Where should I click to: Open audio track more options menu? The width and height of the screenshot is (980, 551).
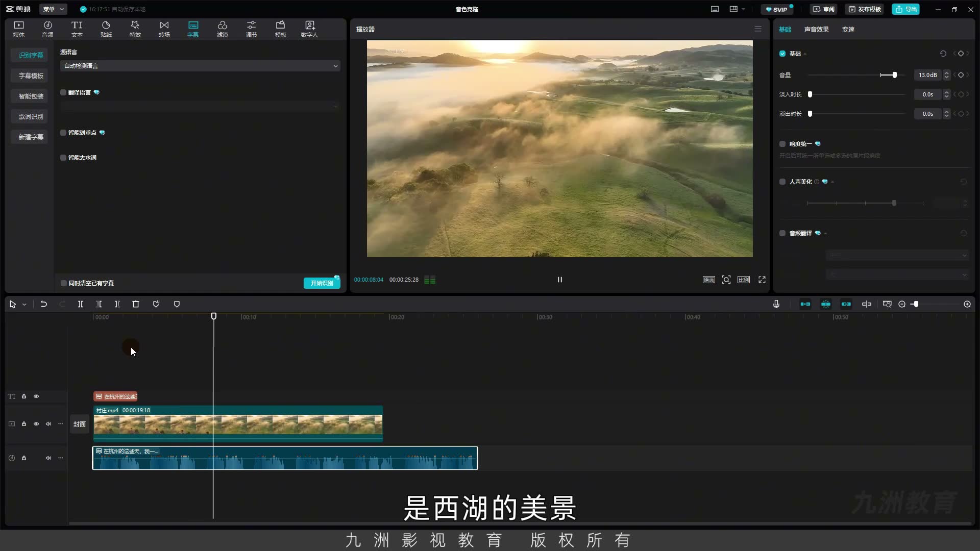click(x=61, y=458)
